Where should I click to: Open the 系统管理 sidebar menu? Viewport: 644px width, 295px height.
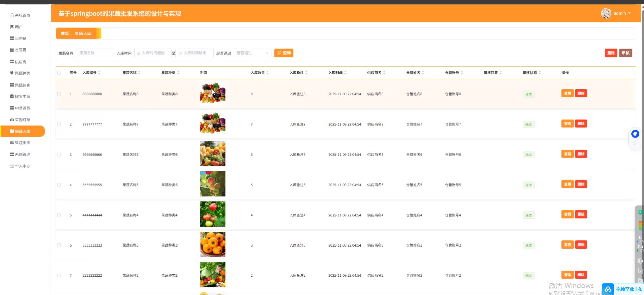pos(20,154)
